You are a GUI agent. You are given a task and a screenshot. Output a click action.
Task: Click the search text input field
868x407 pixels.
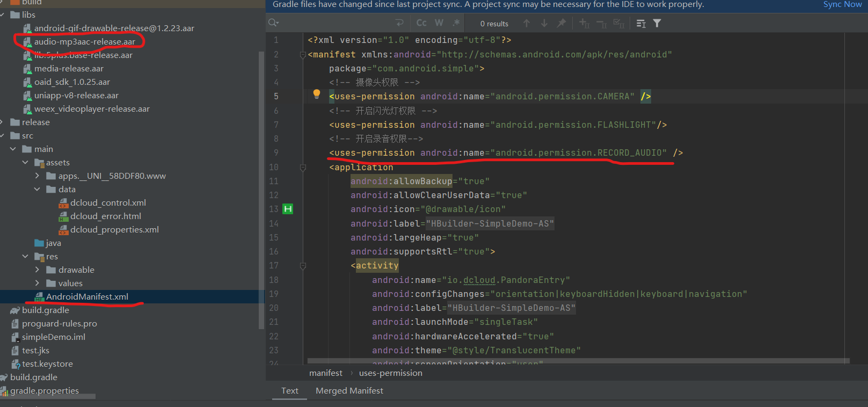pos(337,23)
